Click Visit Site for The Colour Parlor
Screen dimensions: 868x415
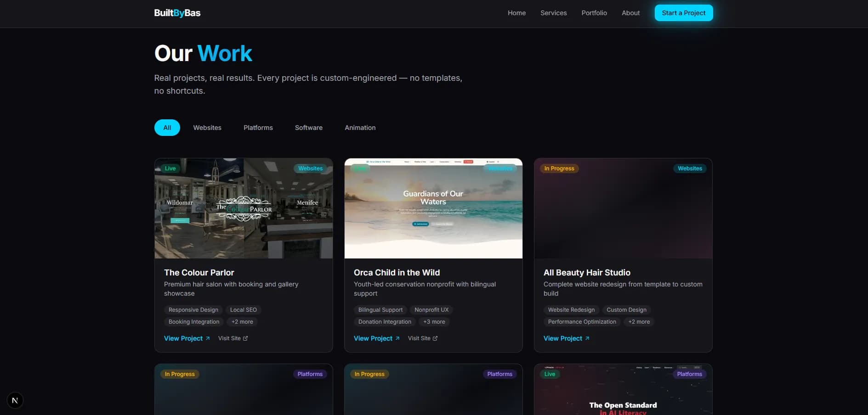click(x=233, y=338)
